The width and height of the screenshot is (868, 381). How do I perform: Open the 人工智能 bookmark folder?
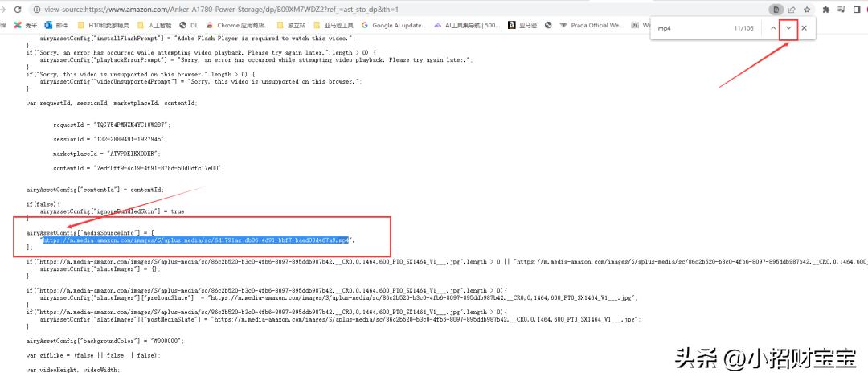(x=154, y=25)
